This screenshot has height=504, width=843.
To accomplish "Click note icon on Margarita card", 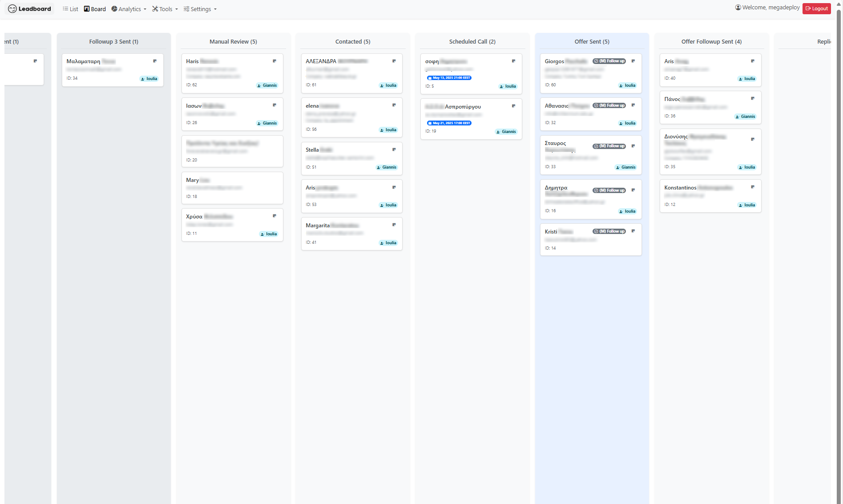I will pos(394,225).
